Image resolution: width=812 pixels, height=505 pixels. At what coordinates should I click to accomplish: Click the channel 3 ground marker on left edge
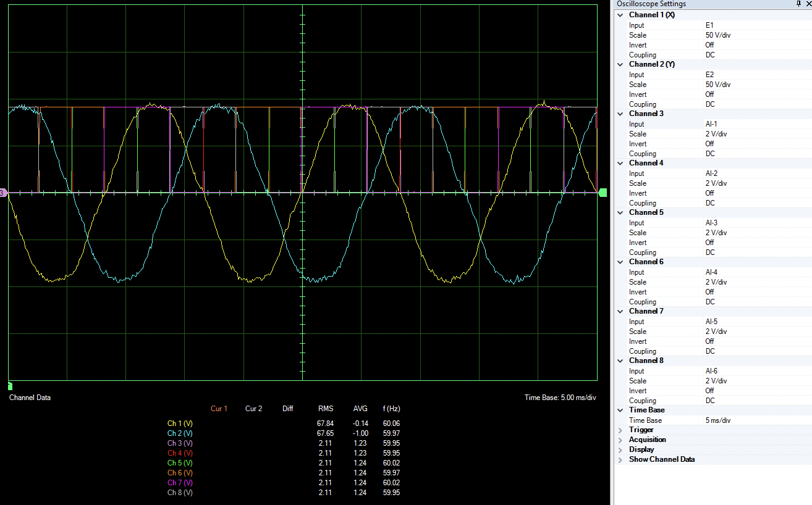pos(3,193)
